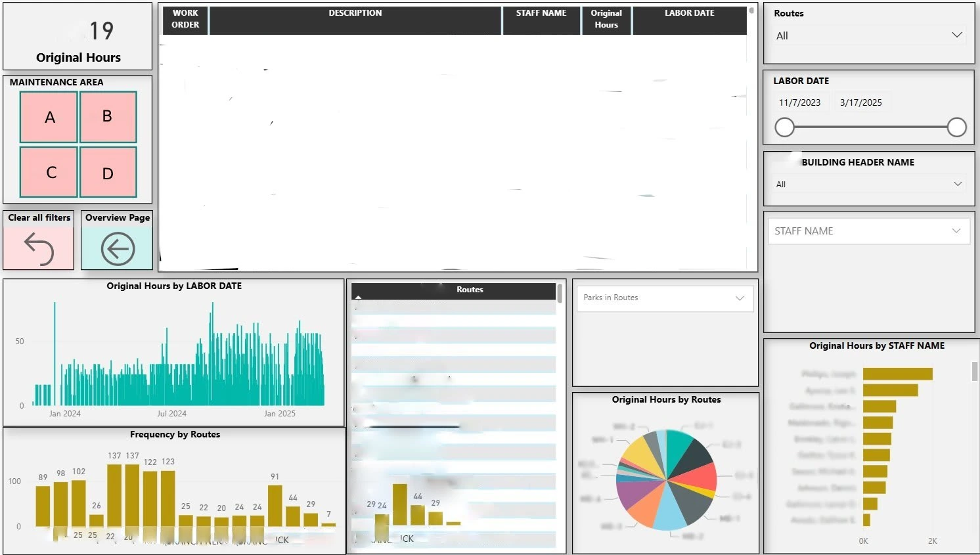This screenshot has height=555, width=980.
Task: Toggle maintenance area C tile
Action: click(49, 172)
